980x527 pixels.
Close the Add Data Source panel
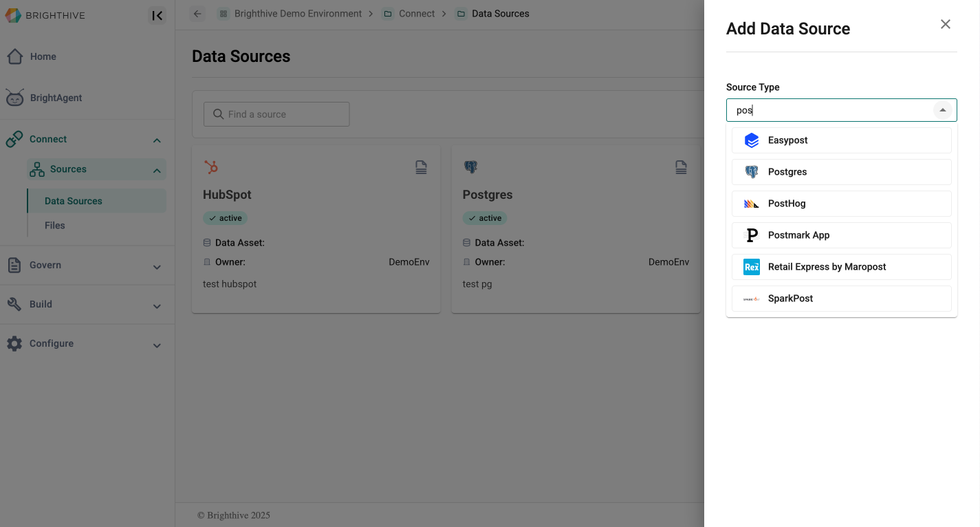click(x=946, y=25)
